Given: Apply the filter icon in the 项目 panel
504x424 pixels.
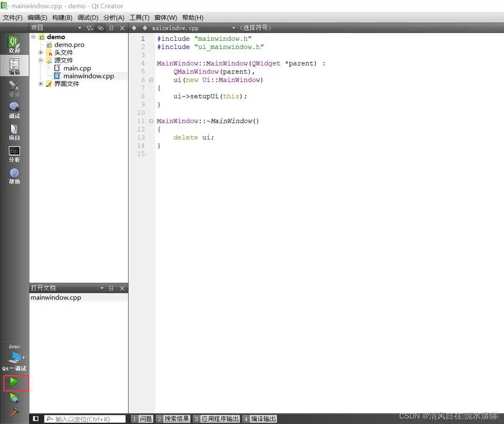Looking at the screenshot, I should [x=89, y=28].
